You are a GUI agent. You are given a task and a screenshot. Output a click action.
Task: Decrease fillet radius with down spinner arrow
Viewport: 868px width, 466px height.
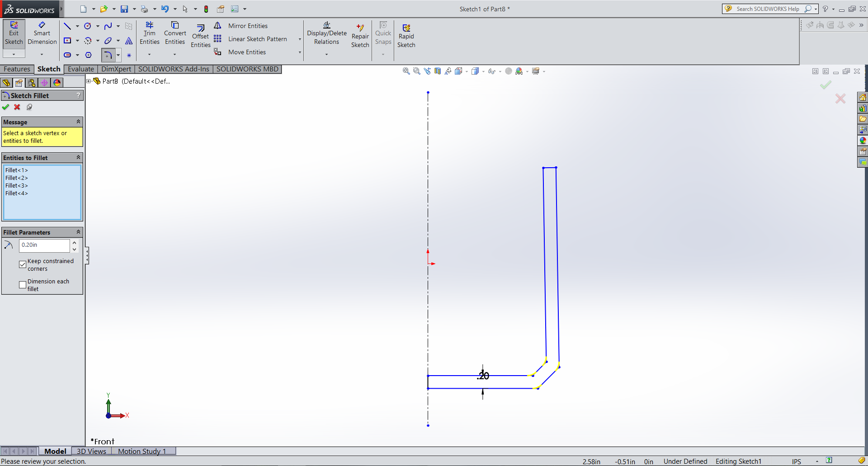coord(75,249)
